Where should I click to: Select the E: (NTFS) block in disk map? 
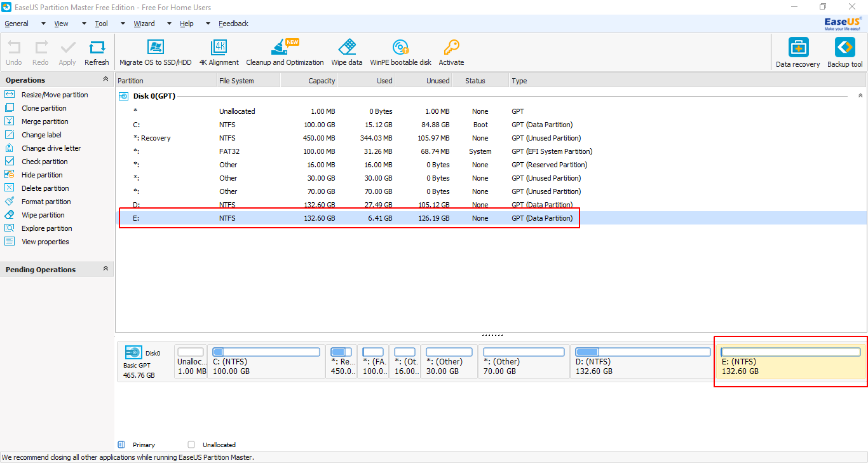coord(791,361)
